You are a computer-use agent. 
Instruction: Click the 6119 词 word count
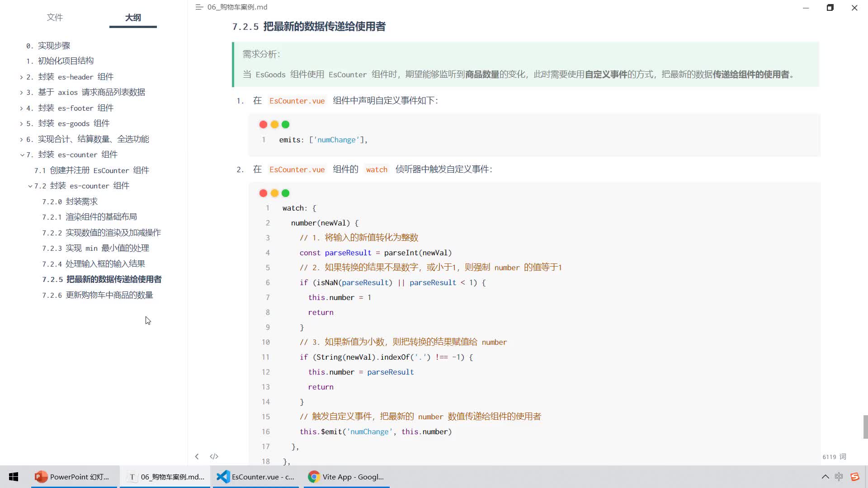click(834, 457)
